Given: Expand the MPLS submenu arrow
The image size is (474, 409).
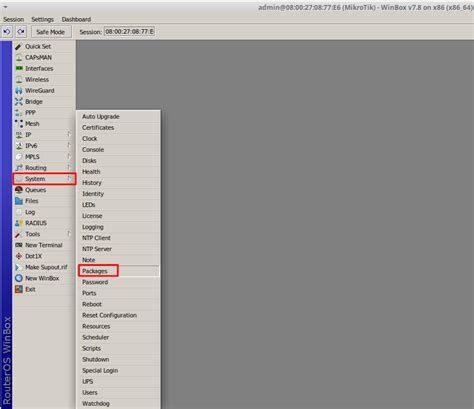Looking at the screenshot, I should point(69,156).
